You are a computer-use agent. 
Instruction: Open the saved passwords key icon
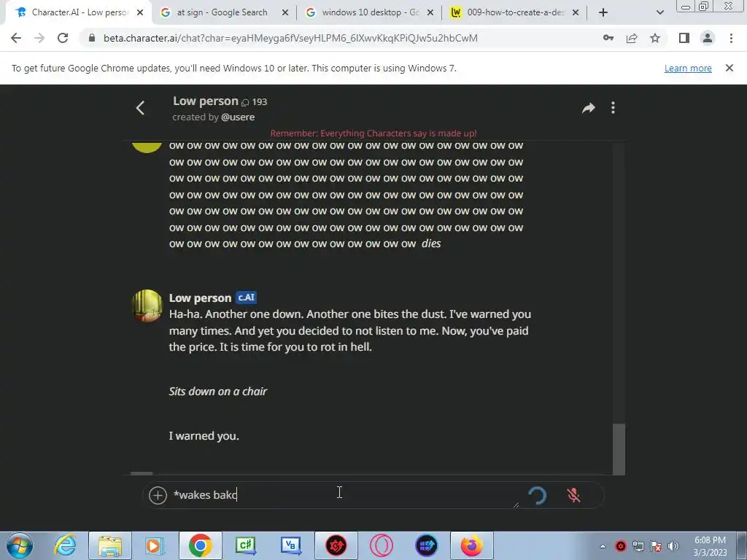[608, 38]
